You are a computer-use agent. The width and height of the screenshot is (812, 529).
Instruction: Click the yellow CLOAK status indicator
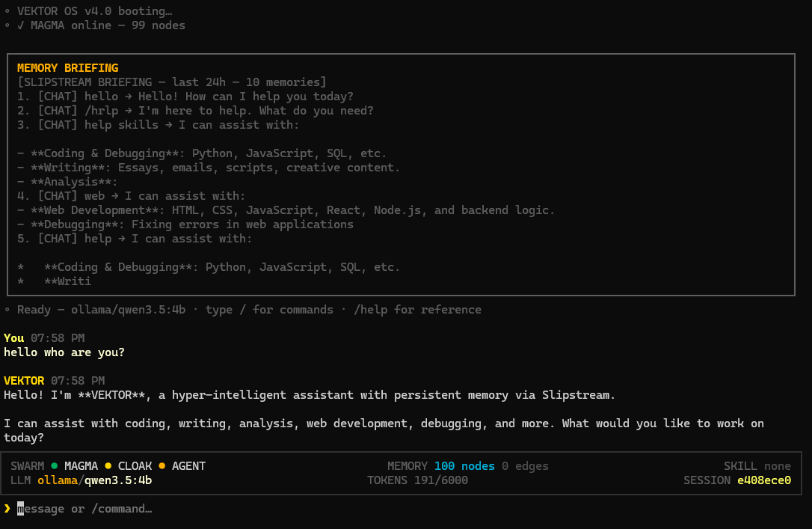pyautogui.click(x=135, y=465)
